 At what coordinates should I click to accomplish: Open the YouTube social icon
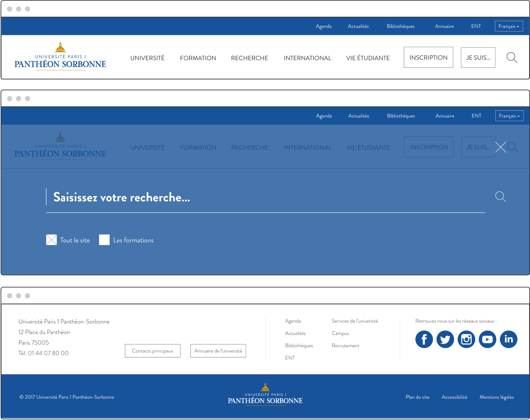click(x=487, y=339)
